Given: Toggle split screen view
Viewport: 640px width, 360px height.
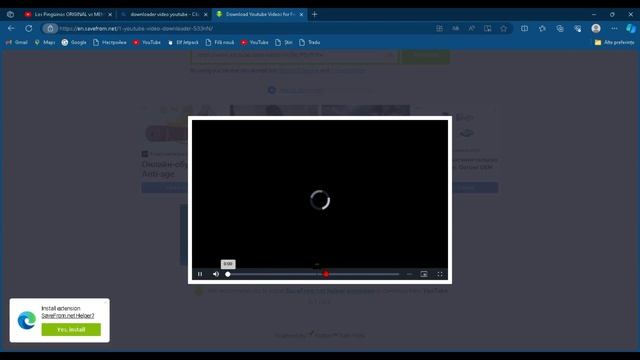Looking at the screenshot, I should (524, 29).
